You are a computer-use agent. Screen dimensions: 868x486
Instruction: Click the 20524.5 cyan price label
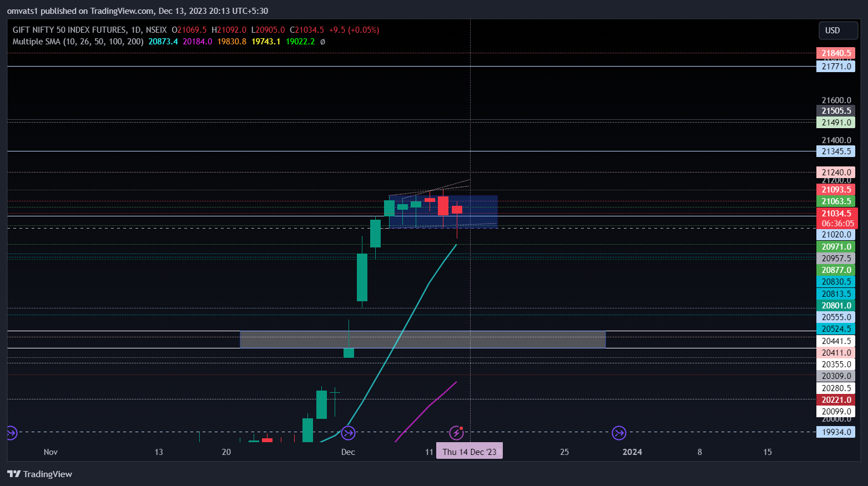point(836,329)
